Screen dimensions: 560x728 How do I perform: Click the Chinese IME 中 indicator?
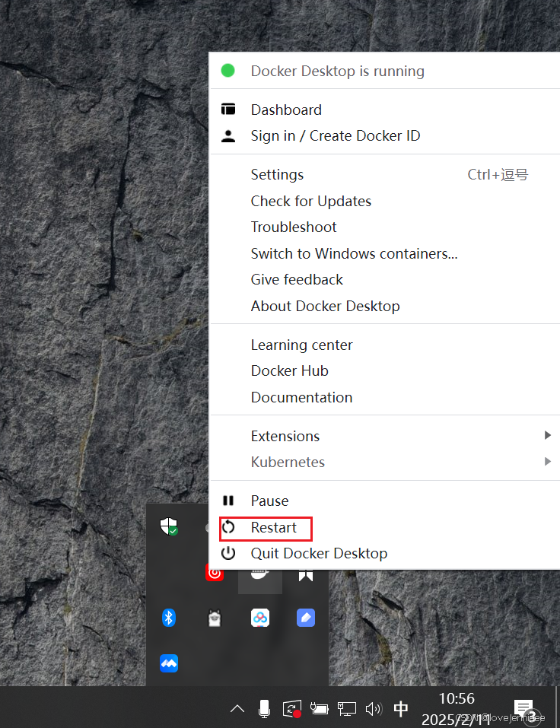point(401,708)
